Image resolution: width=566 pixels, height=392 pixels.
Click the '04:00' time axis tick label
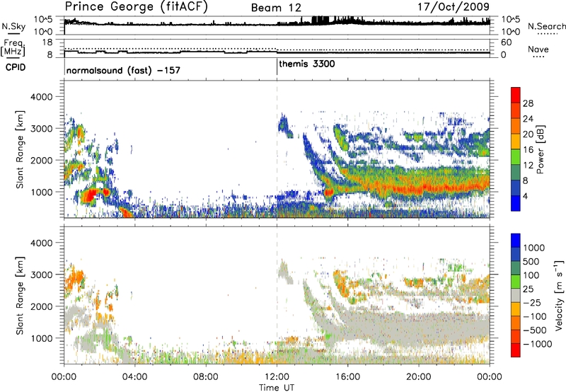[x=134, y=377]
